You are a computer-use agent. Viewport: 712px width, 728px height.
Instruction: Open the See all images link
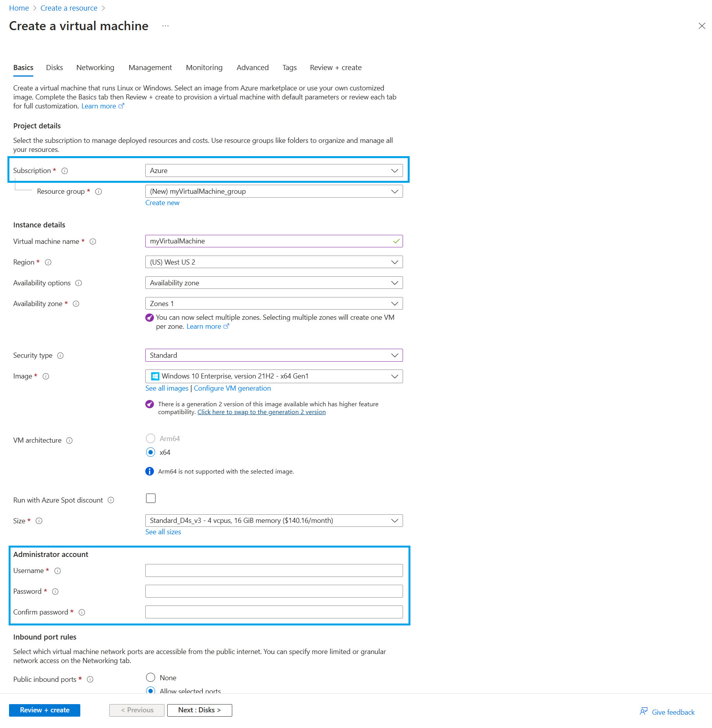point(167,389)
